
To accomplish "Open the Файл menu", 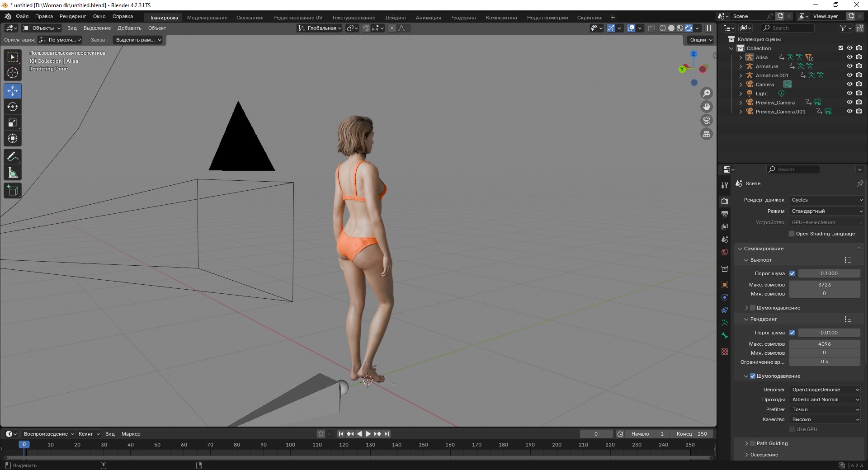I will point(22,16).
